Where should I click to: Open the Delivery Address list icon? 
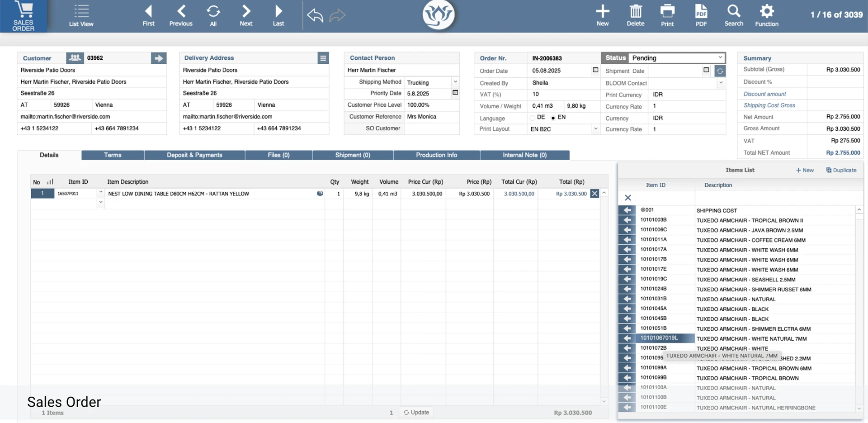pos(323,58)
